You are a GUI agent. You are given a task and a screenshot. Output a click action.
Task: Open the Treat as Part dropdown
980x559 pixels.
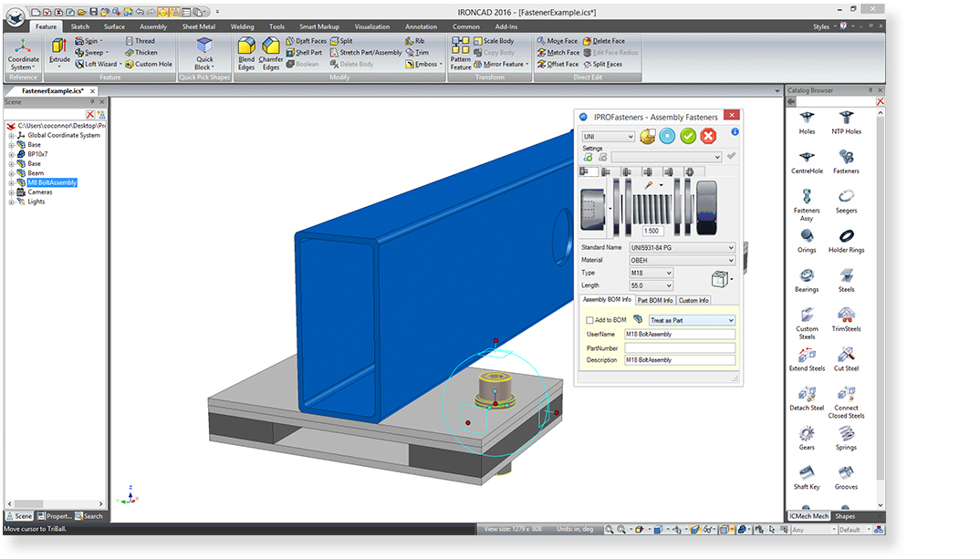pyautogui.click(x=692, y=320)
